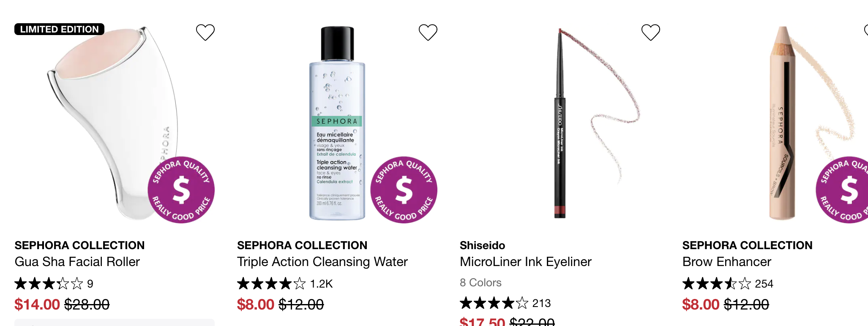Click Really Good Price badge on Gua Sha
This screenshot has width=868, height=326.
click(x=181, y=190)
